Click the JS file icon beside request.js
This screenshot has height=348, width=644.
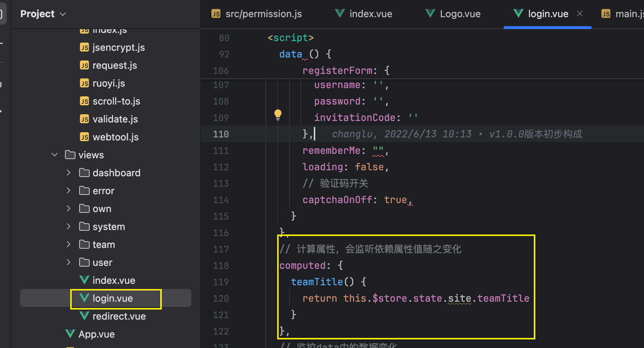pos(84,65)
